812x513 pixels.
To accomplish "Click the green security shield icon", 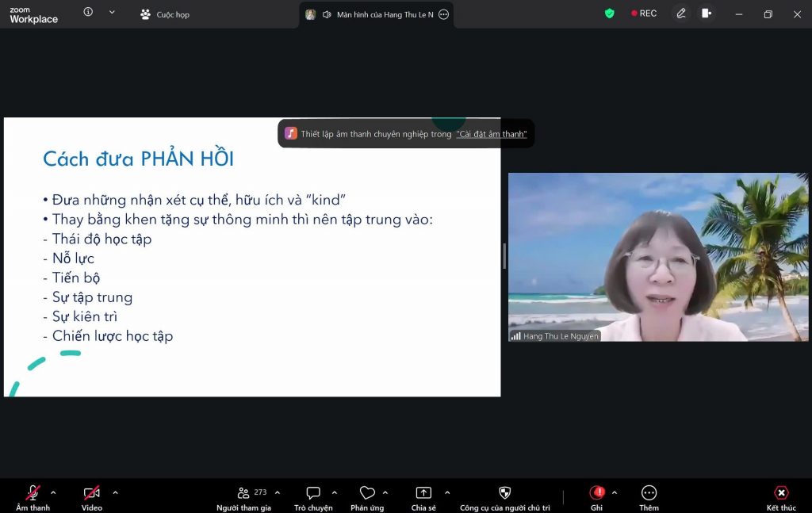I will (609, 13).
